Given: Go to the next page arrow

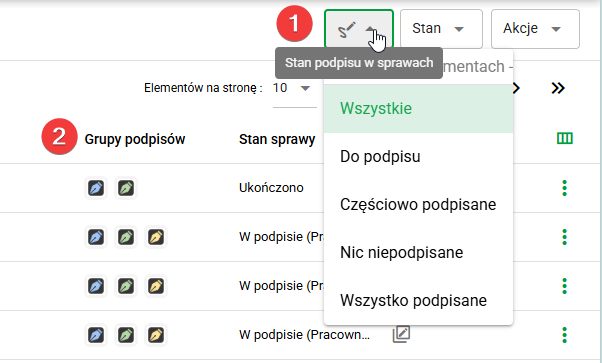Looking at the screenshot, I should click(517, 88).
